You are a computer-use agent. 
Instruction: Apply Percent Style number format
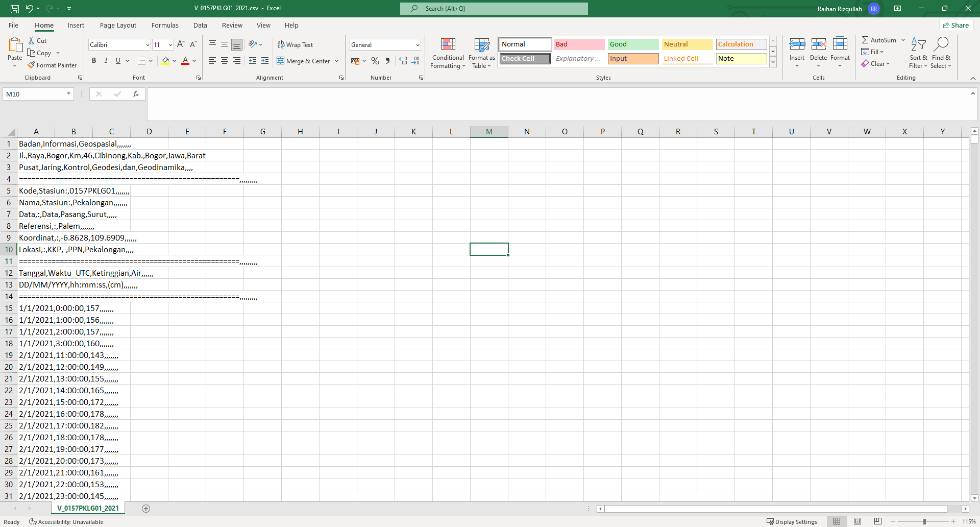(375, 61)
